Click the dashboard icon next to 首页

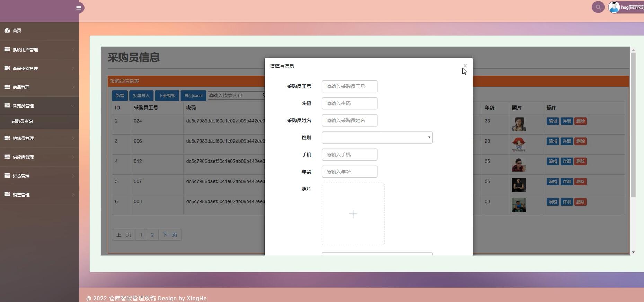(x=7, y=31)
